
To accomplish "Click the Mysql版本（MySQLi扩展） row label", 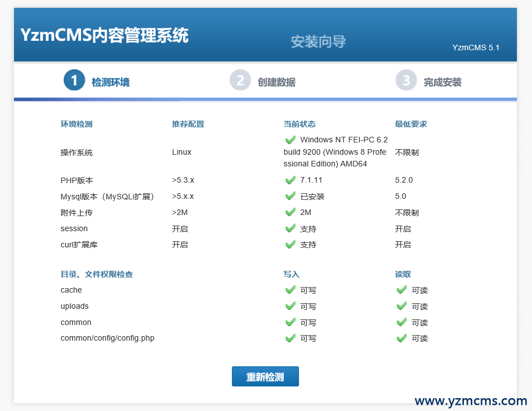I will click(x=108, y=197).
